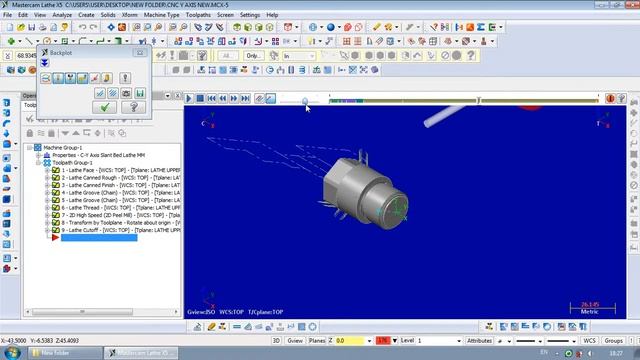Image resolution: width=640 pixels, height=360 pixels.
Task: Open the Analyze menu
Action: tap(62, 15)
